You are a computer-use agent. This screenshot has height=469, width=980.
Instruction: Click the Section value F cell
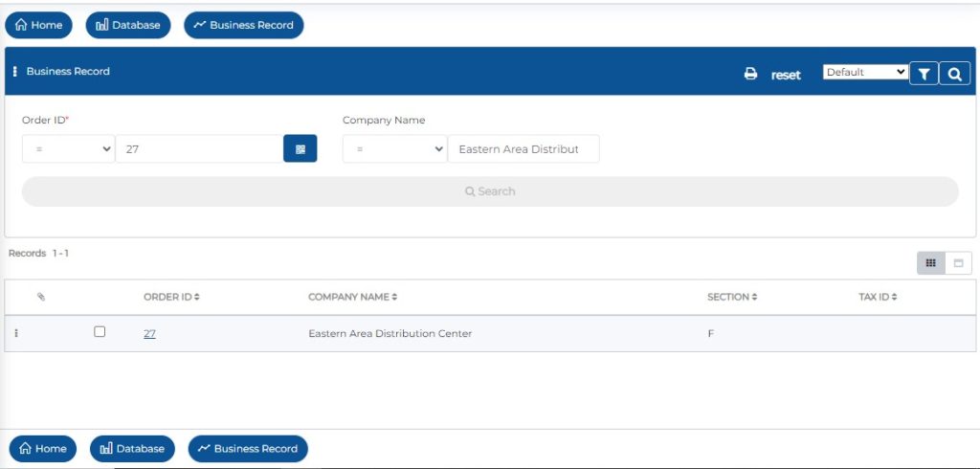coord(711,333)
